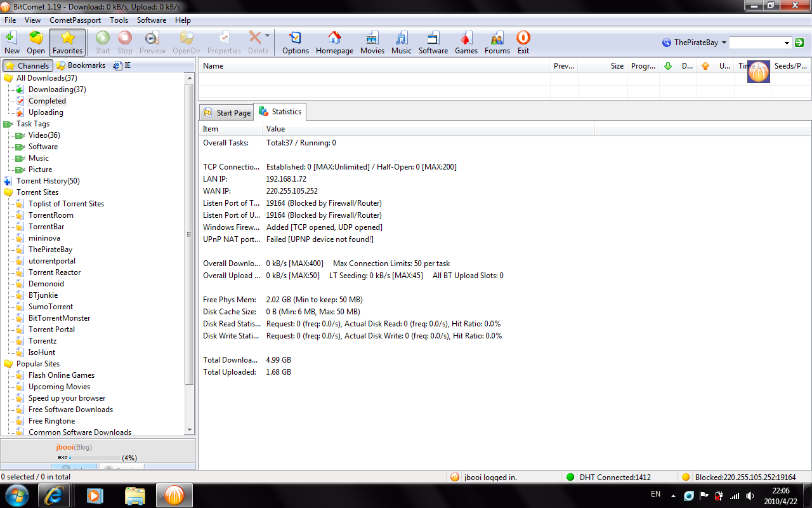812x508 pixels.
Task: Open the search box history dropdown arrow
Action: [787, 43]
